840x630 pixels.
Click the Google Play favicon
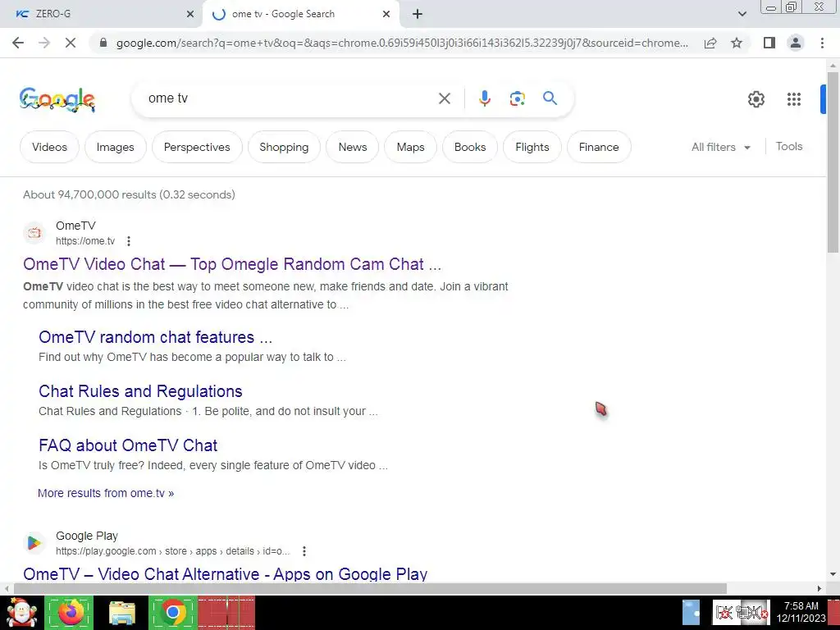point(34,543)
